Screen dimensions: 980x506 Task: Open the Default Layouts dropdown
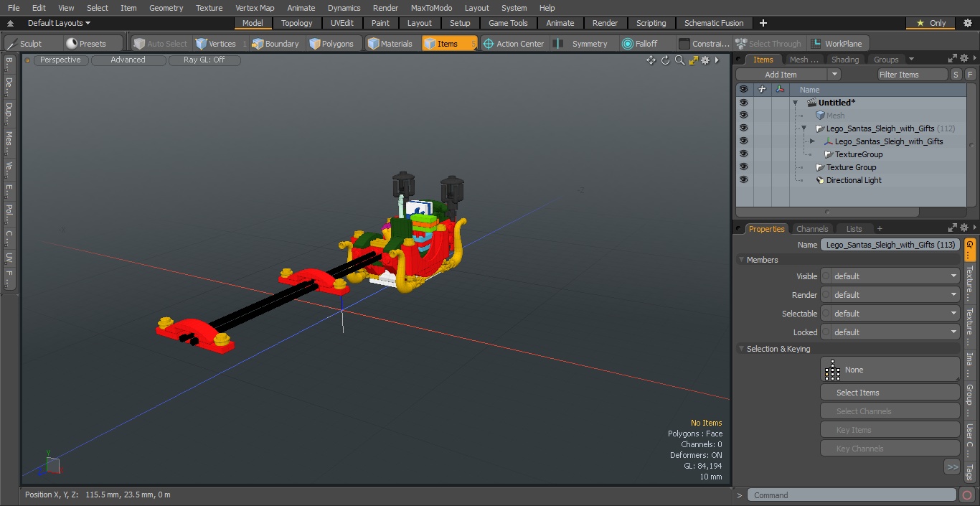[x=59, y=23]
